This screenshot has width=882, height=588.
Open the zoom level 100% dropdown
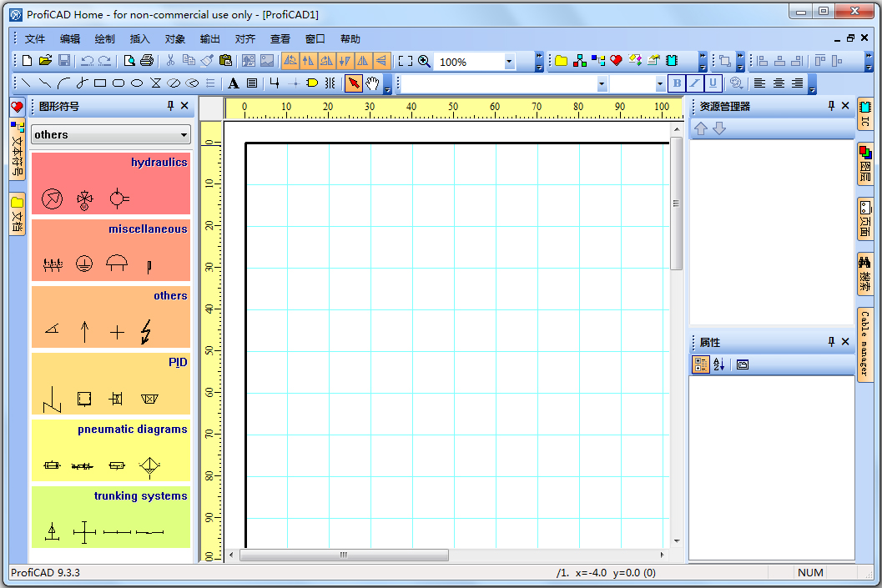[x=509, y=61]
